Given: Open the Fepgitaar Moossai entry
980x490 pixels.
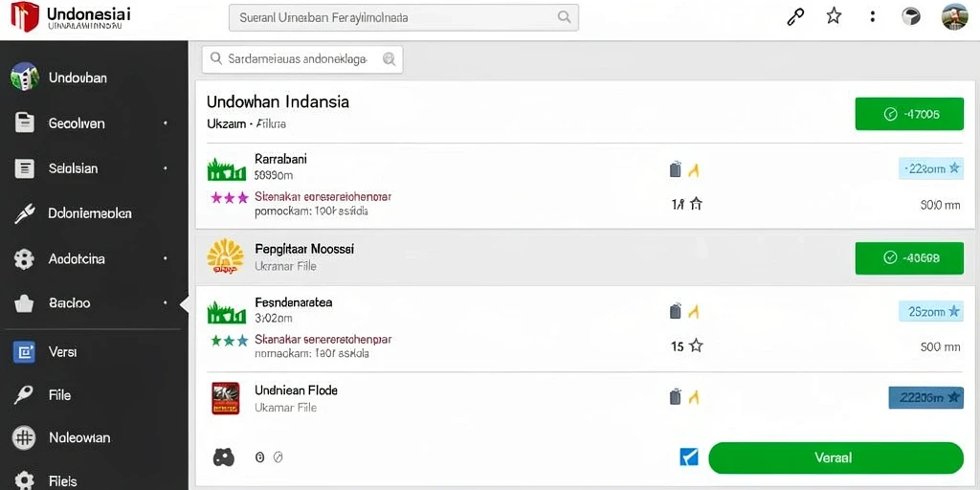Looking at the screenshot, I should tap(304, 249).
